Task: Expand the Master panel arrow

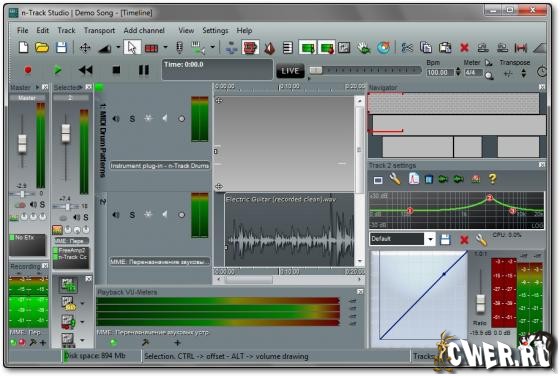Action: [x=37, y=87]
